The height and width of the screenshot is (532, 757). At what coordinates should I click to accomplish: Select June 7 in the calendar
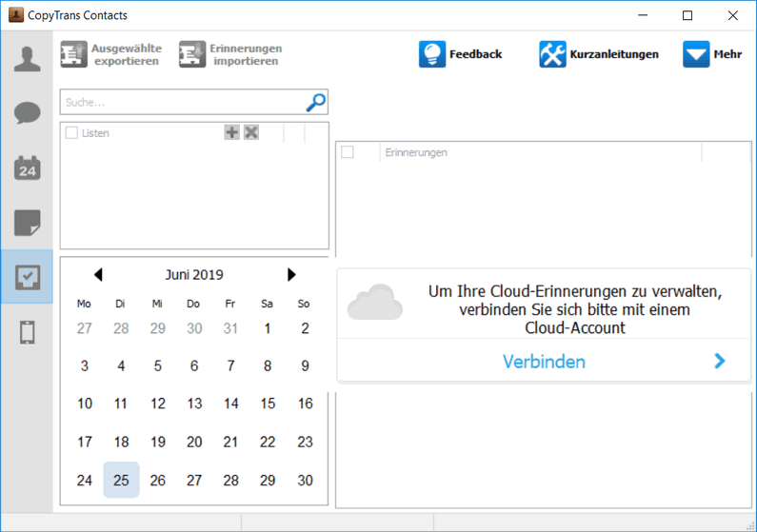(x=230, y=366)
